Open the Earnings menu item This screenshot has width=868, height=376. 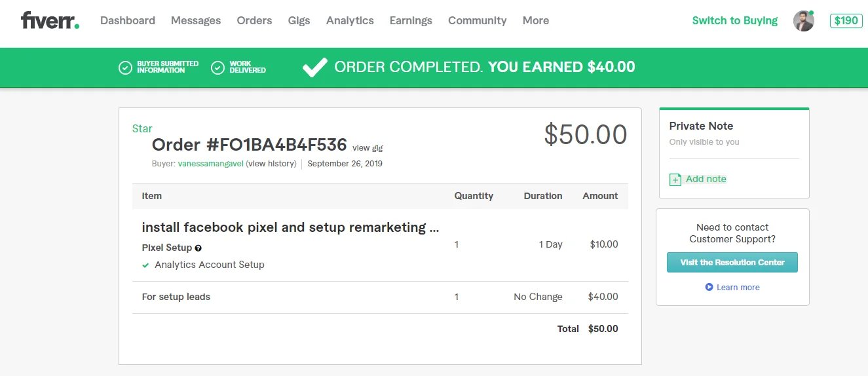coord(411,20)
